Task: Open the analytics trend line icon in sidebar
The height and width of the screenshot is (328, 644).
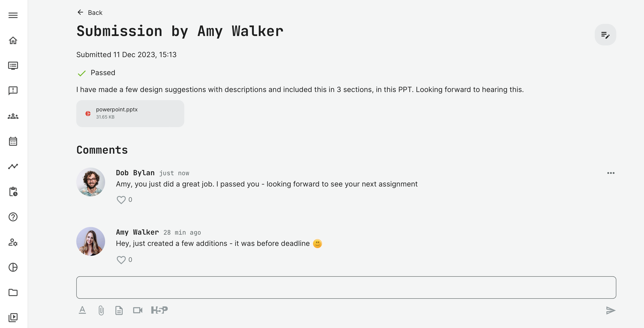Action: coord(13,166)
